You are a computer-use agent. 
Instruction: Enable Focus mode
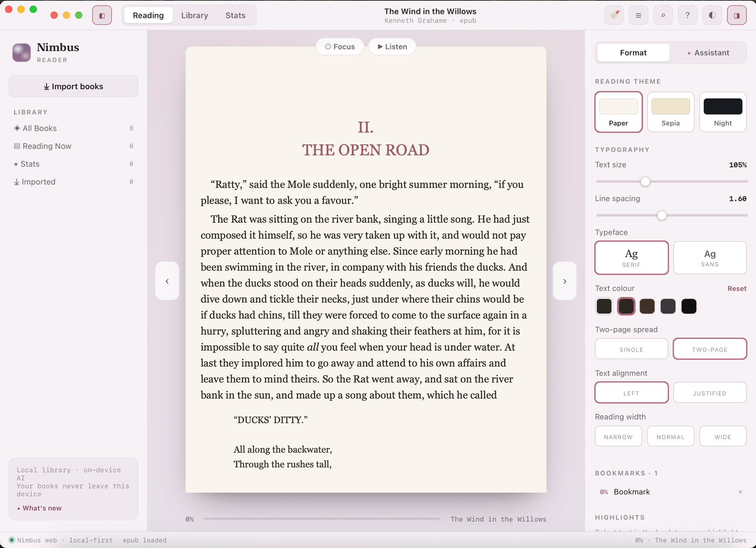[340, 47]
